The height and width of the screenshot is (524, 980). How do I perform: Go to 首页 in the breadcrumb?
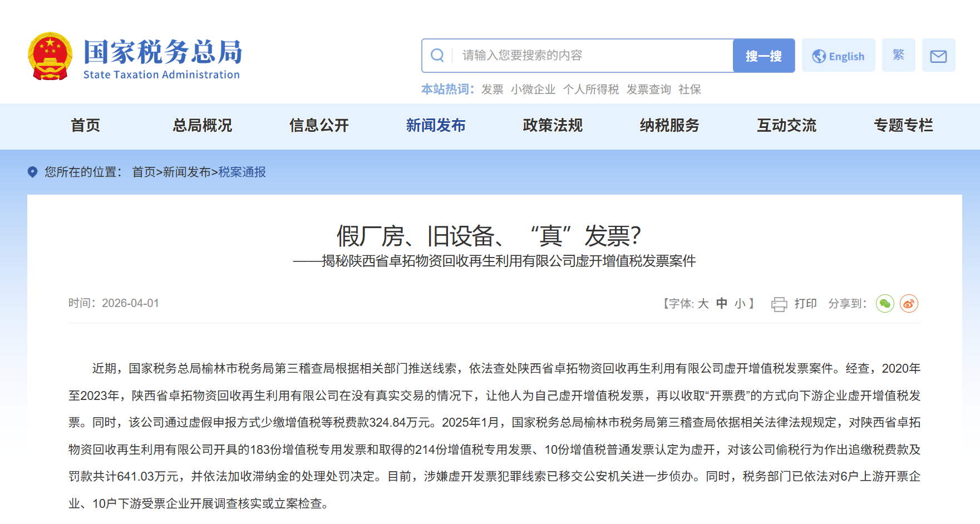(144, 172)
